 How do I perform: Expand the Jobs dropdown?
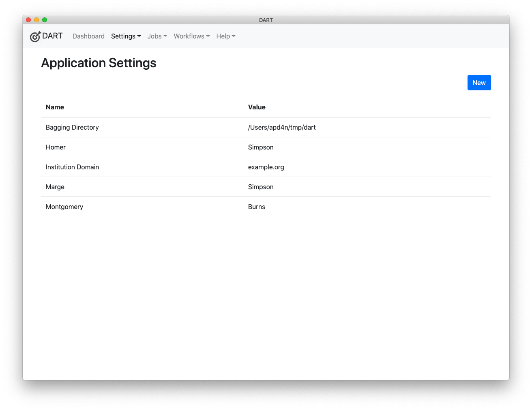(x=157, y=36)
